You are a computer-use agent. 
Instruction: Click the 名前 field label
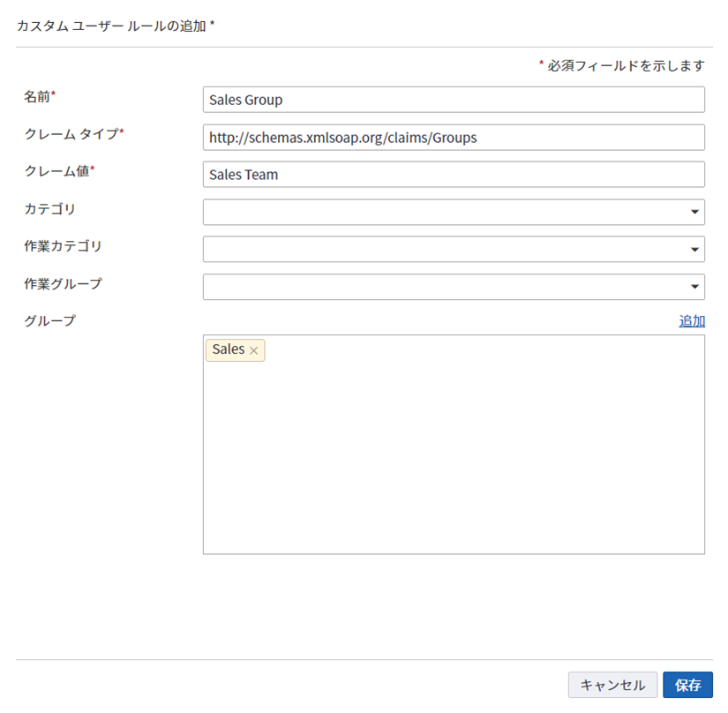(40, 96)
